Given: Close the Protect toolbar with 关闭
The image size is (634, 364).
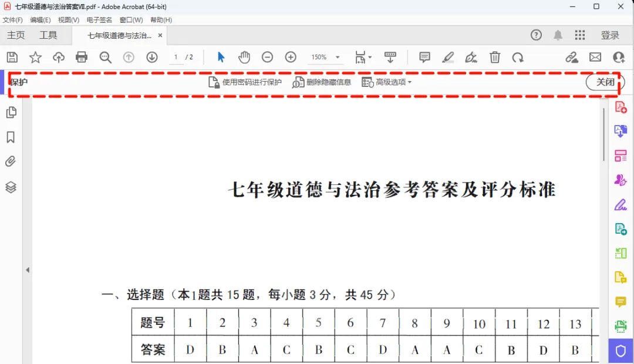Looking at the screenshot, I should pyautogui.click(x=605, y=82).
